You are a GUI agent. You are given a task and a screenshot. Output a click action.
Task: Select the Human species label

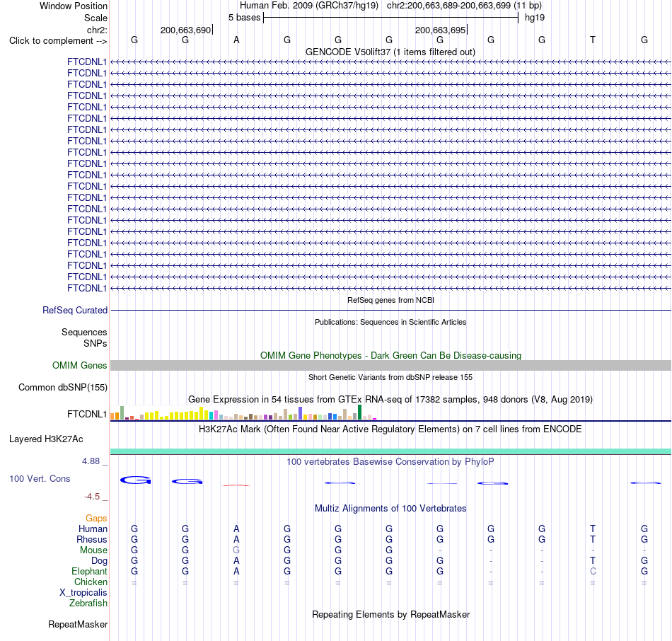point(93,529)
